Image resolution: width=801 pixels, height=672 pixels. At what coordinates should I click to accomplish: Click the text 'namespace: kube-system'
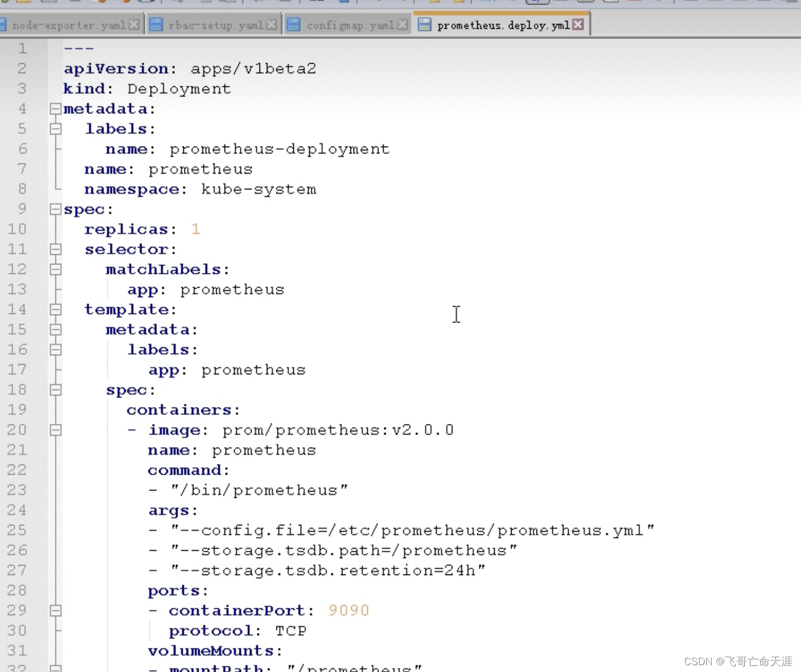[x=200, y=189]
